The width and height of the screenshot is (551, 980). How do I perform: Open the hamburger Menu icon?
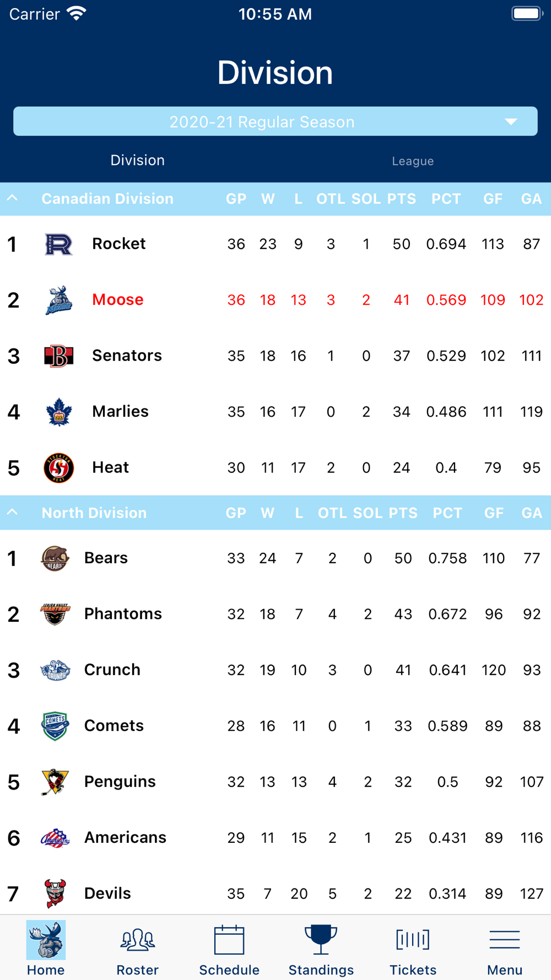(x=504, y=940)
